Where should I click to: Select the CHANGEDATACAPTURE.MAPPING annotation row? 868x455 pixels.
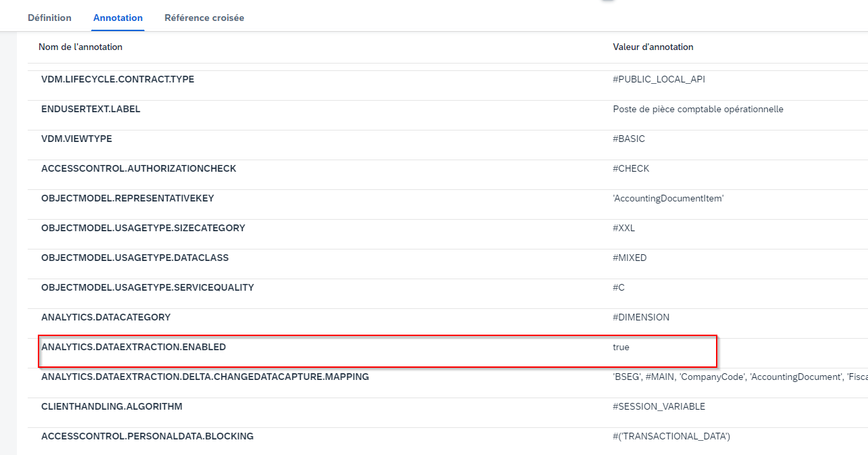tap(205, 377)
